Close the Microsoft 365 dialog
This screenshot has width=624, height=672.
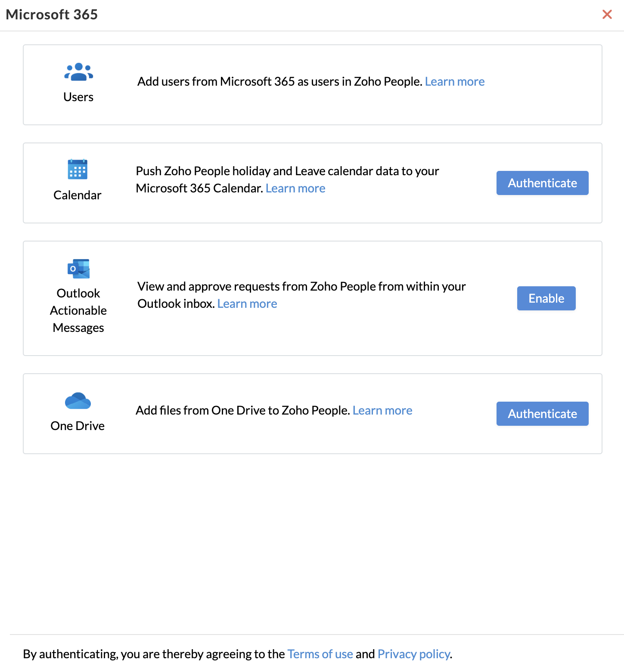point(607,14)
